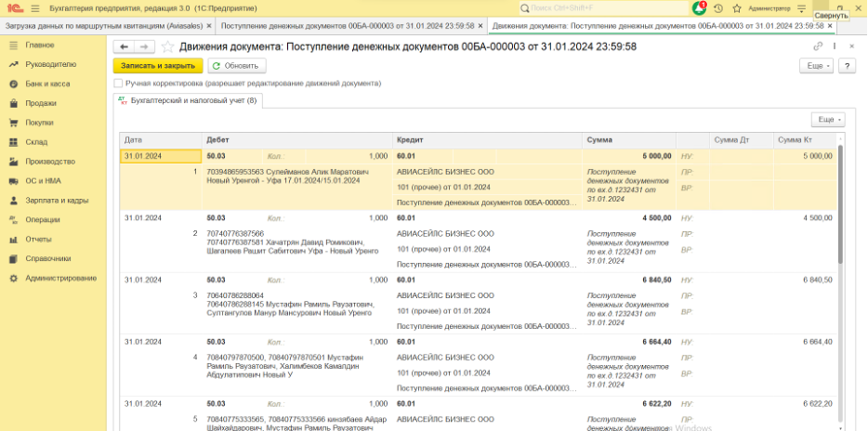The width and height of the screenshot is (868, 431).
Task: Select the 6 664,40 amount in Сумма column
Action: pyautogui.click(x=657, y=342)
